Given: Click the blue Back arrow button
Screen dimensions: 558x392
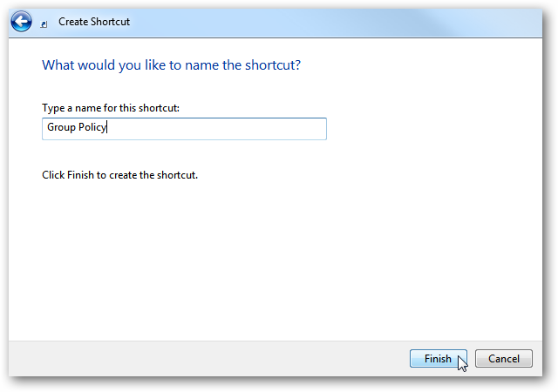Looking at the screenshot, I should click(x=22, y=22).
